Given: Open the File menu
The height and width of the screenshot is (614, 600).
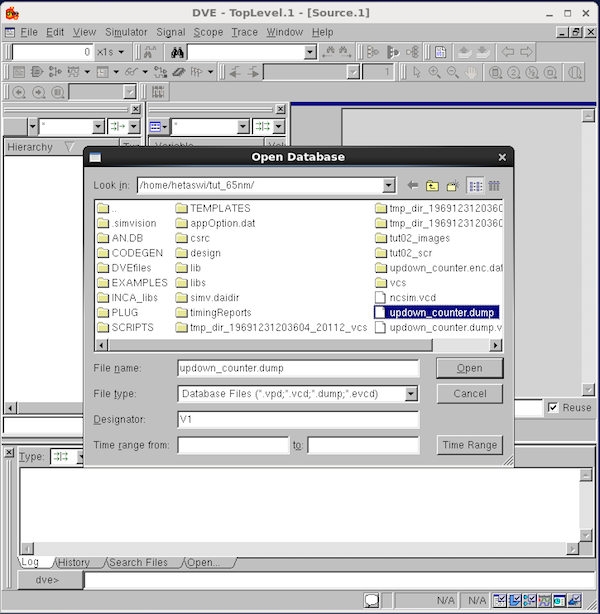Looking at the screenshot, I should click(x=29, y=32).
